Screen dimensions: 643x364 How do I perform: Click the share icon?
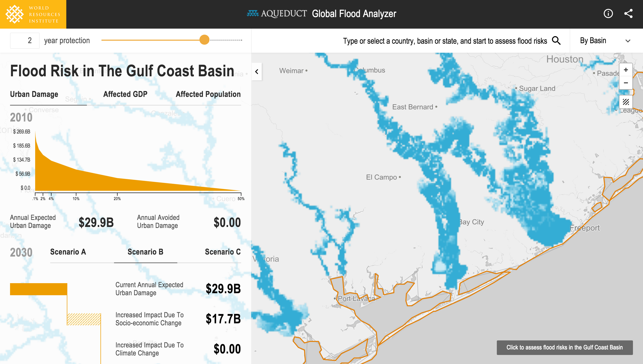628,14
